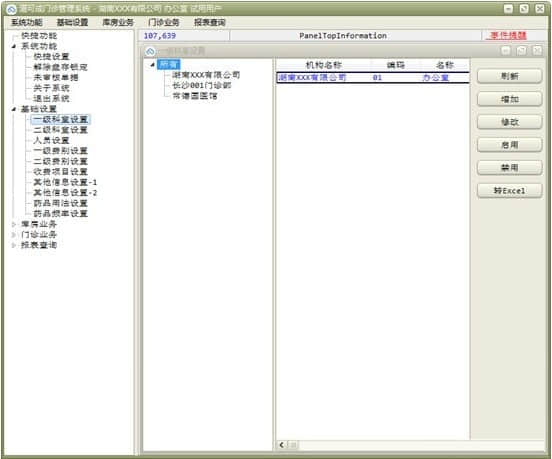The width and height of the screenshot is (552, 459).
Task: Click the horizontal scrollbar left arrow
Action: 282,445
